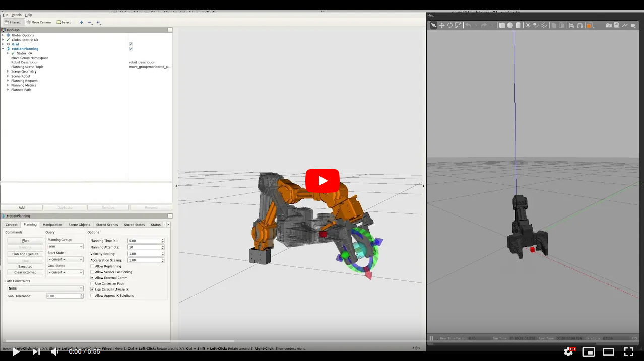Open the RViz Panels menu

(17, 15)
